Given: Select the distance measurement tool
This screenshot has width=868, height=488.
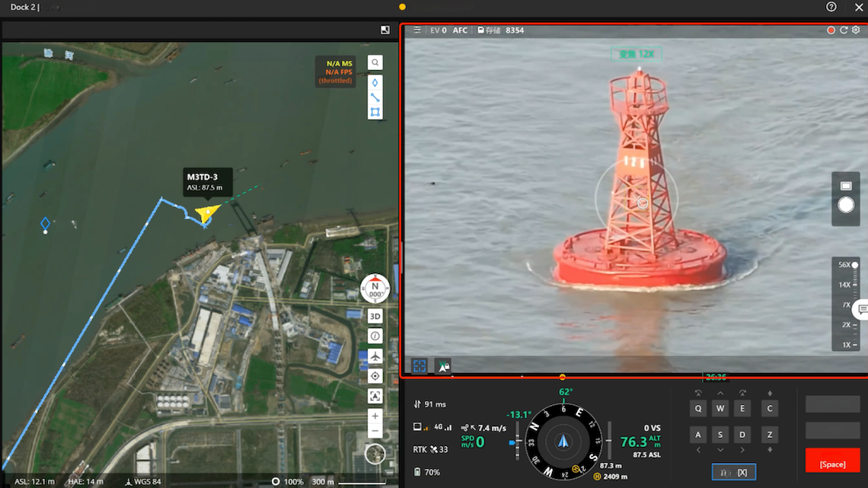Looking at the screenshot, I should [x=375, y=96].
